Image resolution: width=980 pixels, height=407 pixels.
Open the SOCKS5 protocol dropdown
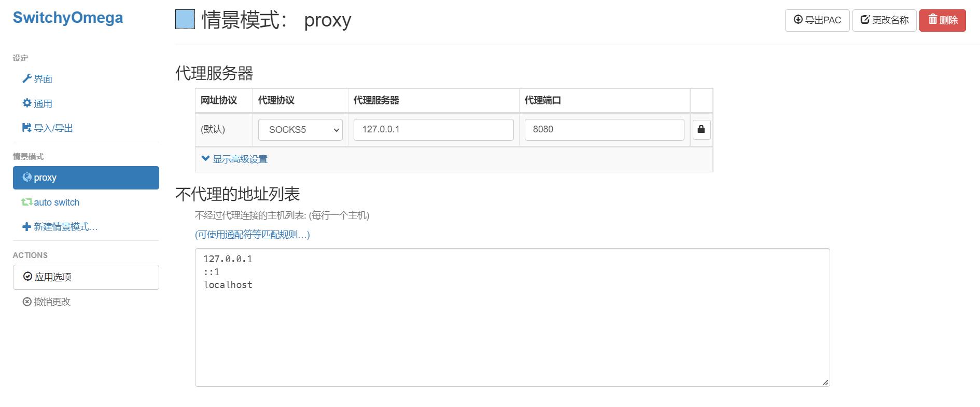tap(300, 130)
